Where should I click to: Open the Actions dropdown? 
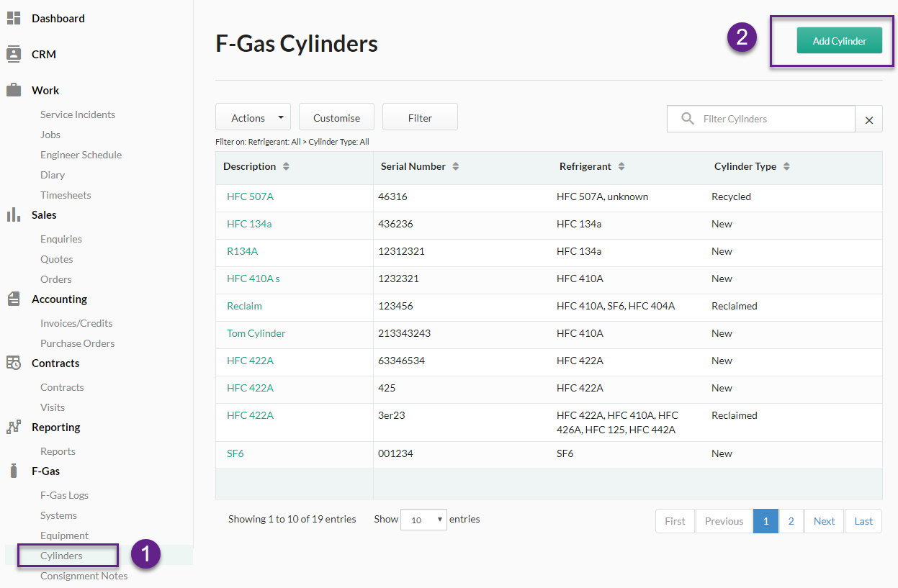click(253, 117)
